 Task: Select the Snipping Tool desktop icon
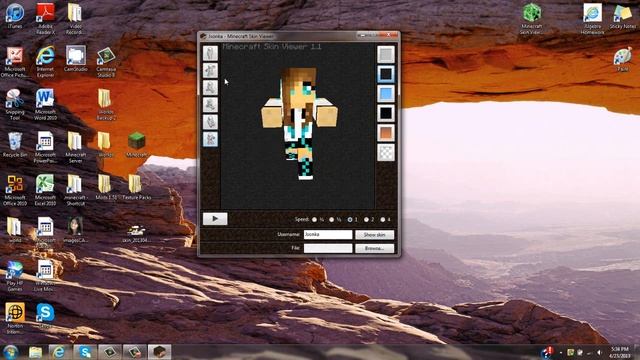[15, 104]
